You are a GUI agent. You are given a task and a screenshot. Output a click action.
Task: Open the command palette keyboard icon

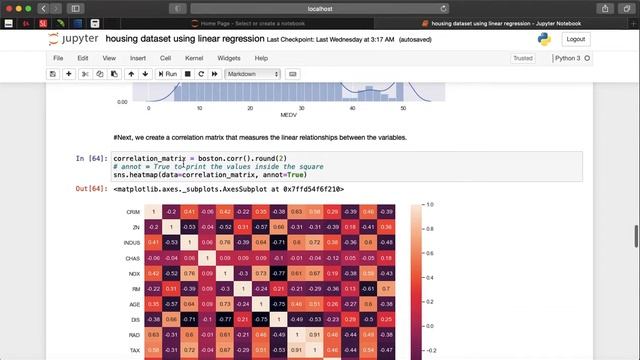click(293, 74)
